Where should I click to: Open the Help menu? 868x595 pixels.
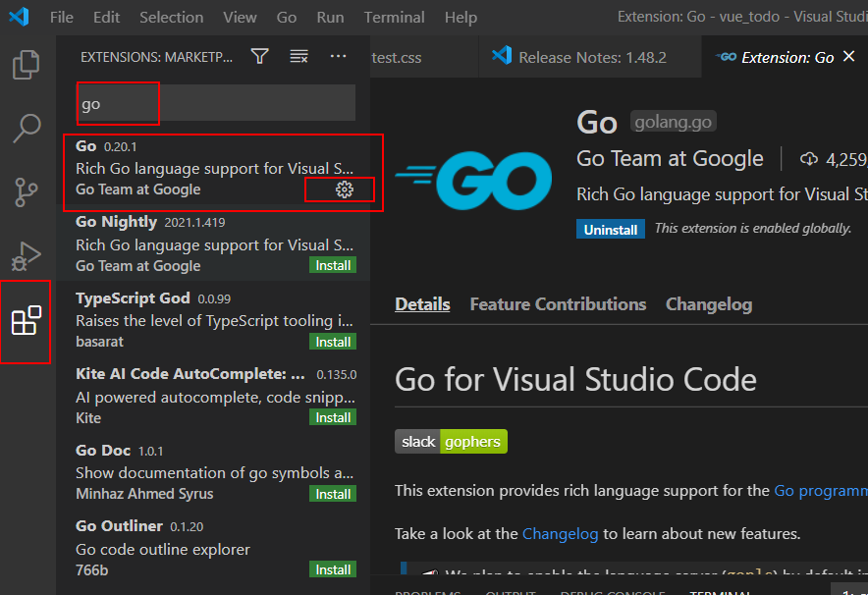[461, 17]
